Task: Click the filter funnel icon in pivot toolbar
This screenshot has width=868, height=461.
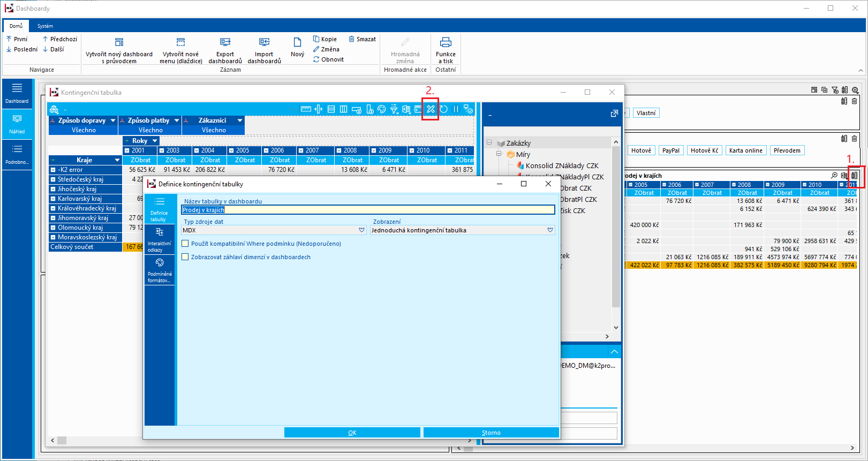Action: (x=394, y=109)
